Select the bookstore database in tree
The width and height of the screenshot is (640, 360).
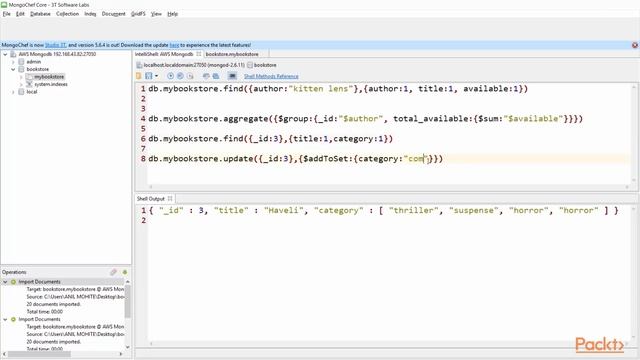pos(38,69)
